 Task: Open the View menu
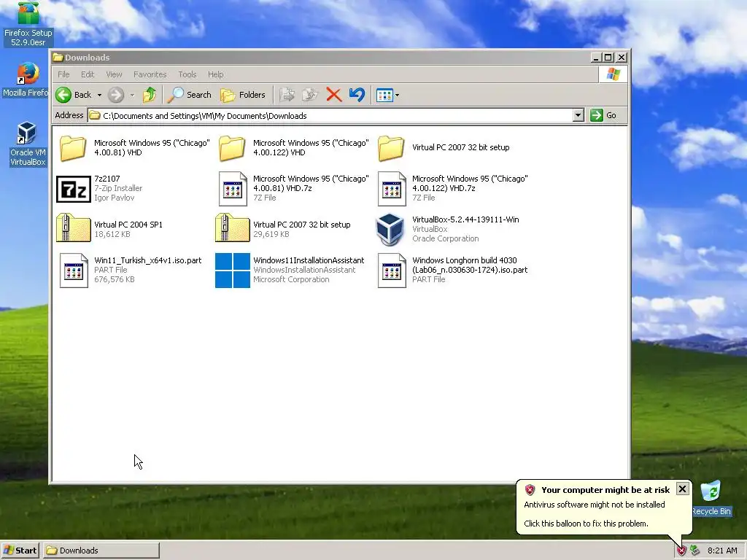click(x=114, y=74)
